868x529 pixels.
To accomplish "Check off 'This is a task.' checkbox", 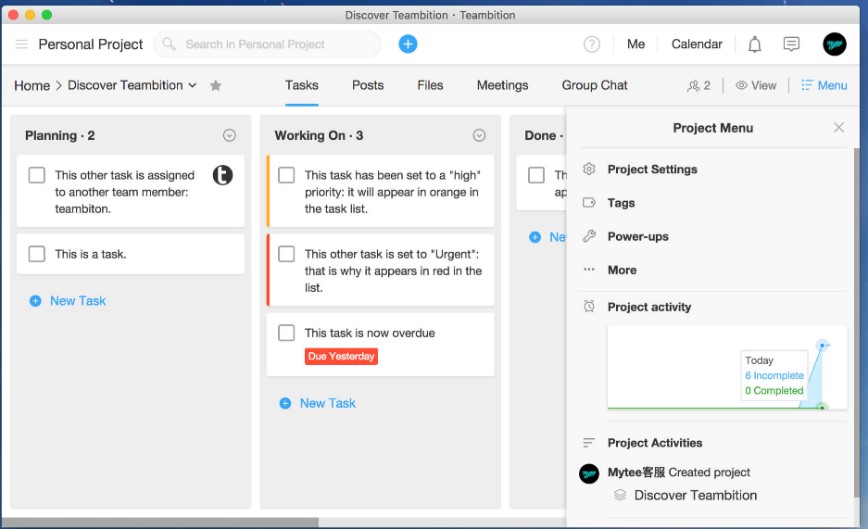I will tap(37, 254).
